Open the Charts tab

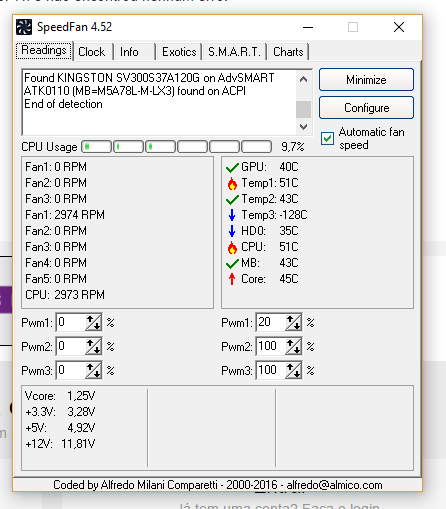click(288, 52)
